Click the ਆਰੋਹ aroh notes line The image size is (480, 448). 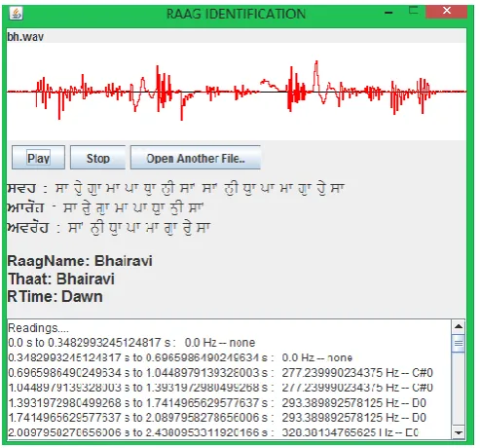105,207
